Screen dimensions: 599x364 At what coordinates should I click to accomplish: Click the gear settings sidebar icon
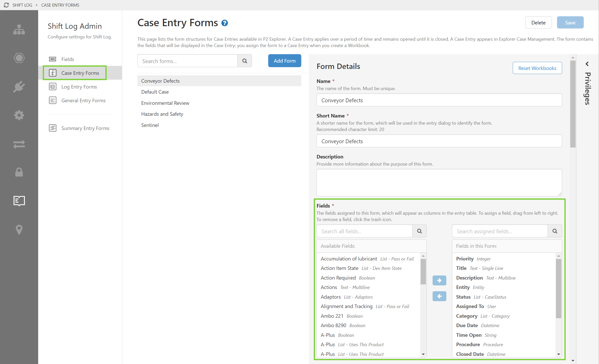19,115
